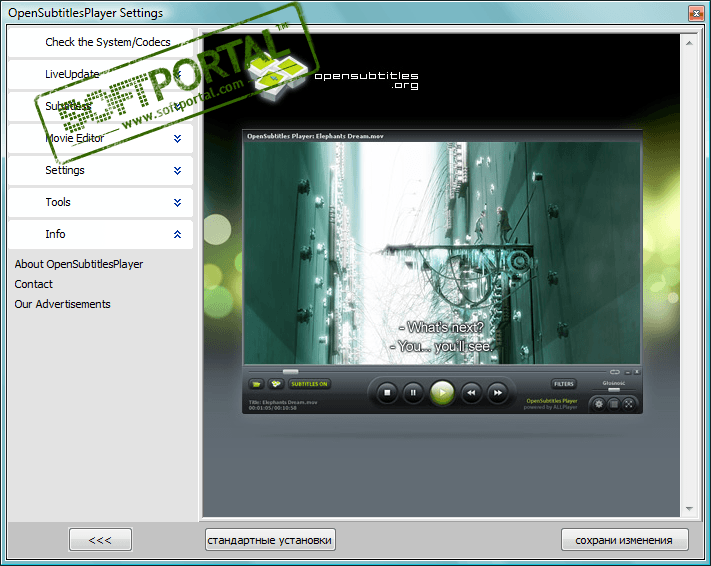Click the Title: Elephants Dream.mov text
711x566 pixels.
[283, 402]
